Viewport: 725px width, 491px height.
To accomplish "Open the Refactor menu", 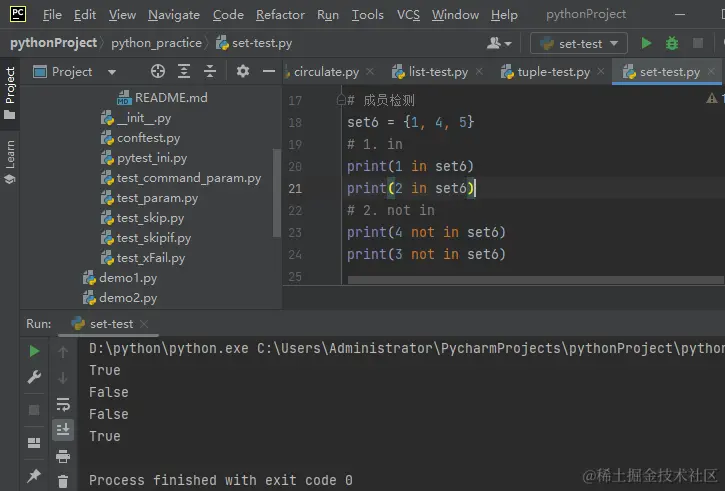I will pyautogui.click(x=280, y=15).
